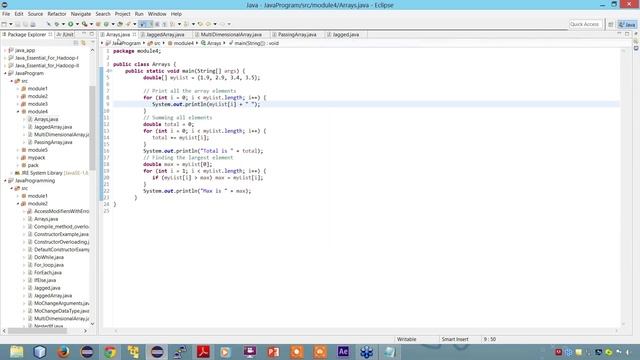This screenshot has height=360, width=640.
Task: Select ForEach.java in the tree
Action: (47, 273)
